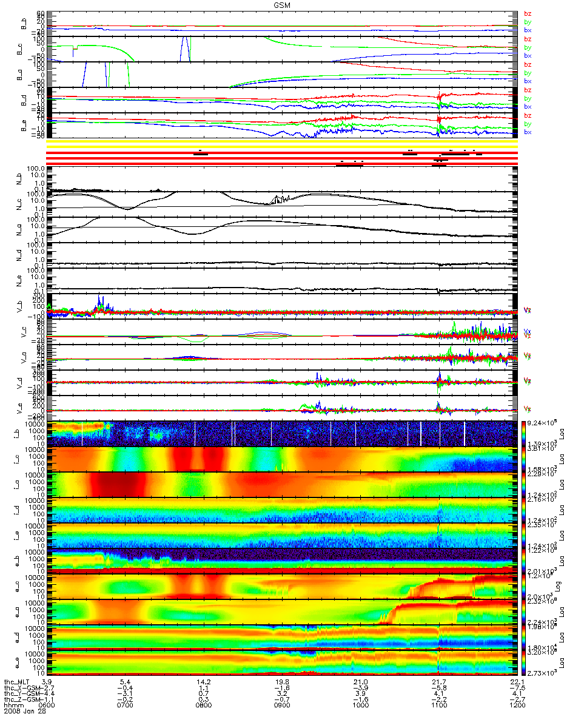
Task: Click the thc_Y-GSM row label
Action: pos(23,695)
